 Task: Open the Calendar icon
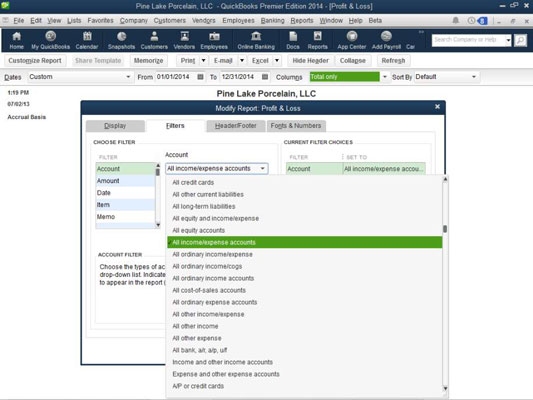pos(87,40)
